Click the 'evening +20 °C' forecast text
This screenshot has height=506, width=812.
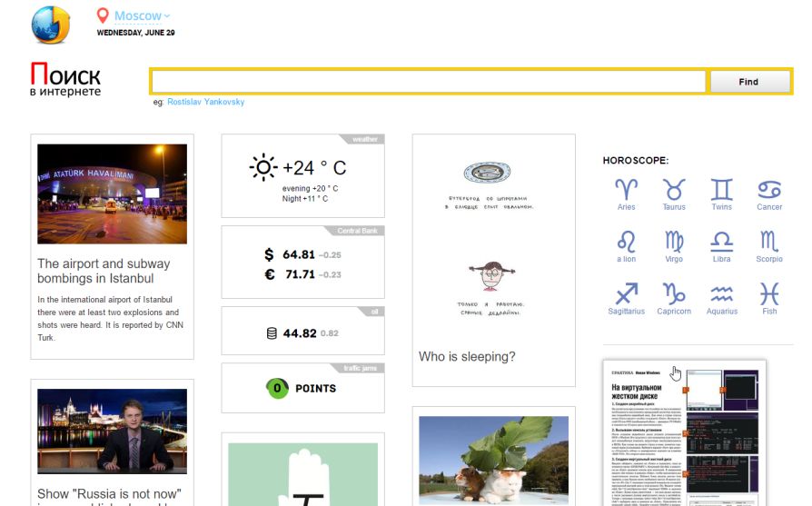(310, 189)
